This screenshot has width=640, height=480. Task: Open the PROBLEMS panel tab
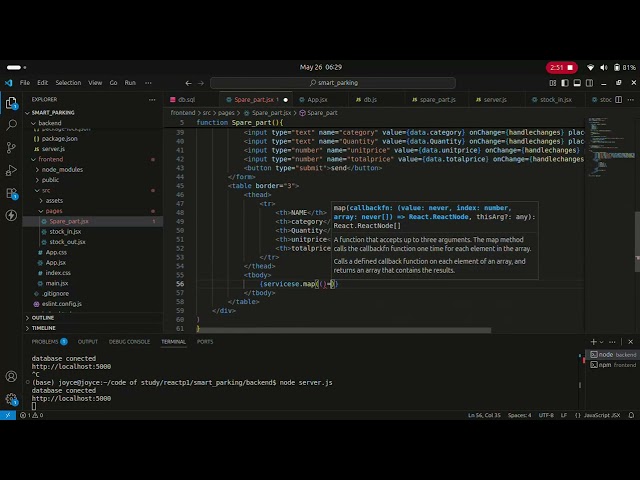pos(49,342)
